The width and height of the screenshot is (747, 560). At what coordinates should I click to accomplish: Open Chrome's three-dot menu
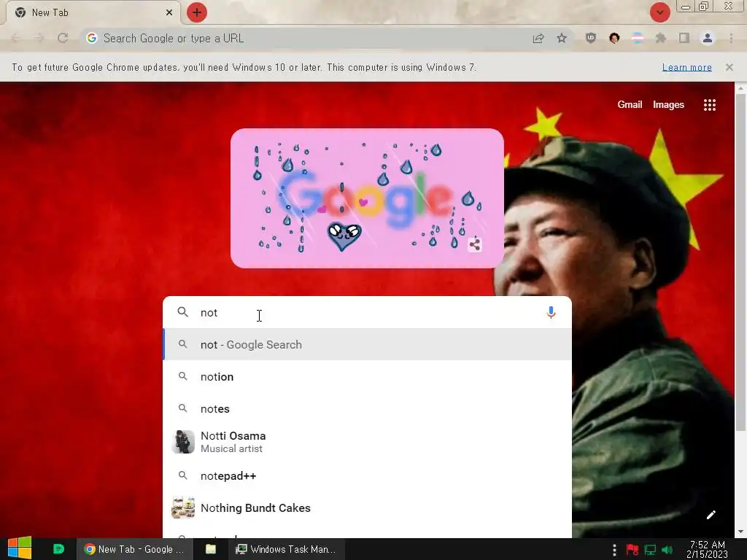pos(731,38)
